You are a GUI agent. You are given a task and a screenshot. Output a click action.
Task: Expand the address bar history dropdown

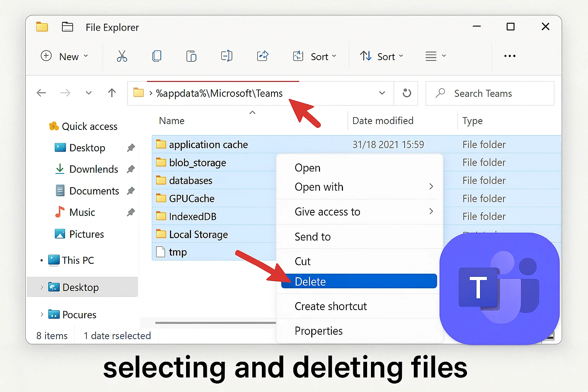(x=382, y=93)
